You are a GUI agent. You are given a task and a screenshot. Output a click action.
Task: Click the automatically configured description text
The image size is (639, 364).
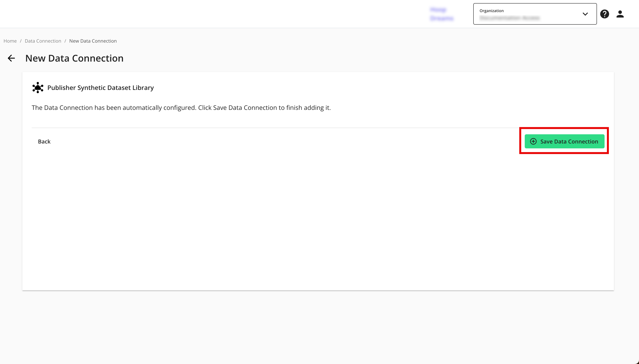pyautogui.click(x=181, y=108)
